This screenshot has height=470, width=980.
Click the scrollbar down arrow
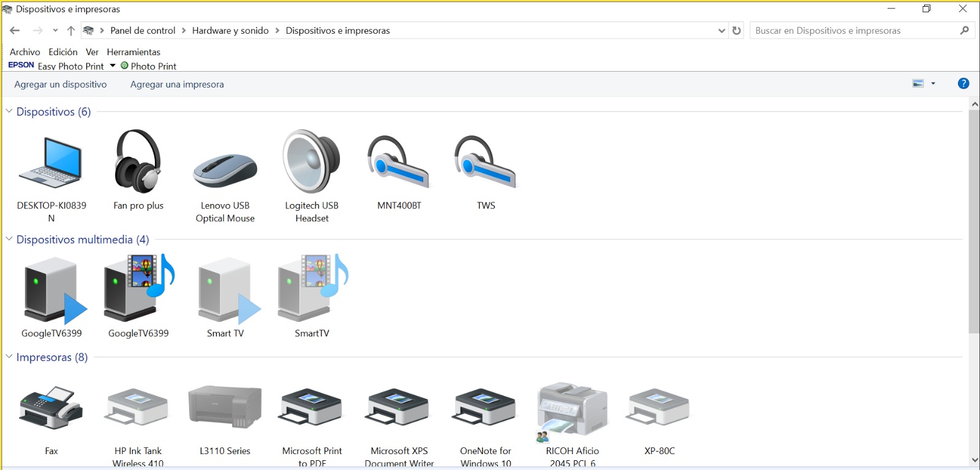point(974,460)
